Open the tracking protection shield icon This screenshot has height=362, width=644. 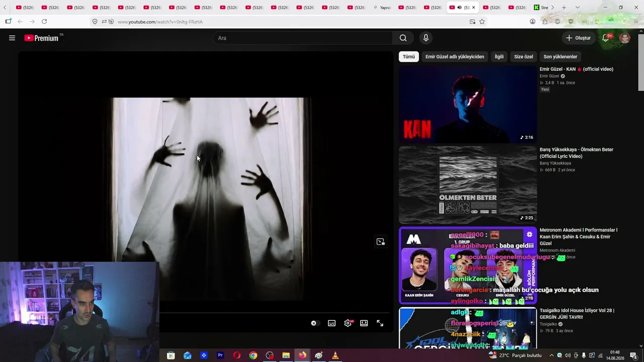pyautogui.click(x=95, y=22)
